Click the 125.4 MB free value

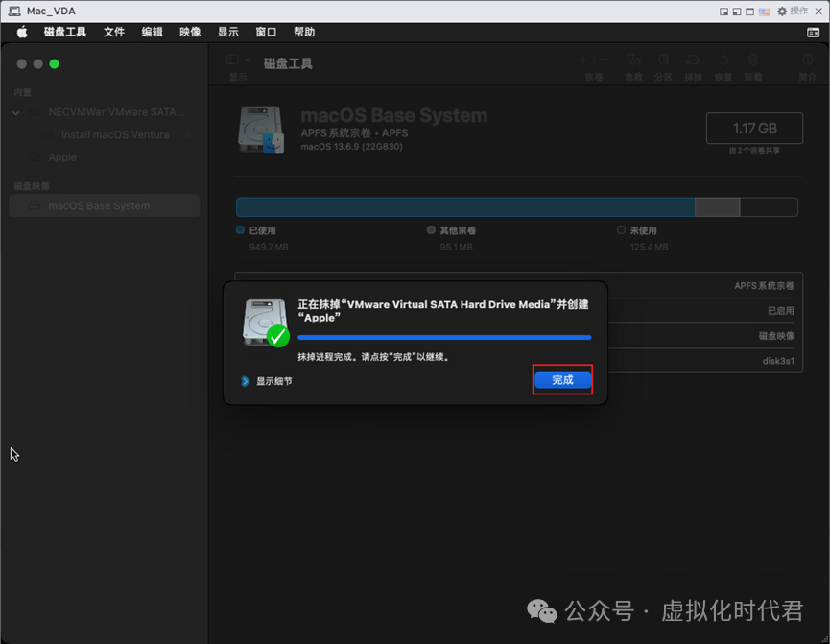coord(649,247)
